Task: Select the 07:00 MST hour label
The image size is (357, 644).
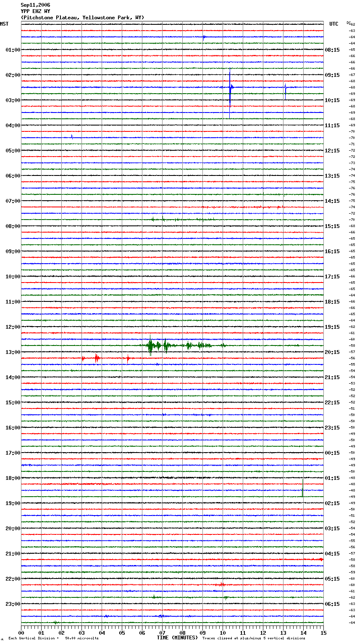Action: [x=13, y=201]
